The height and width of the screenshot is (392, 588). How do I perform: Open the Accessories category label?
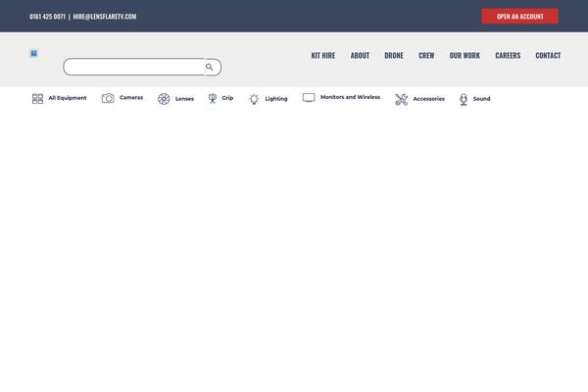[429, 99]
